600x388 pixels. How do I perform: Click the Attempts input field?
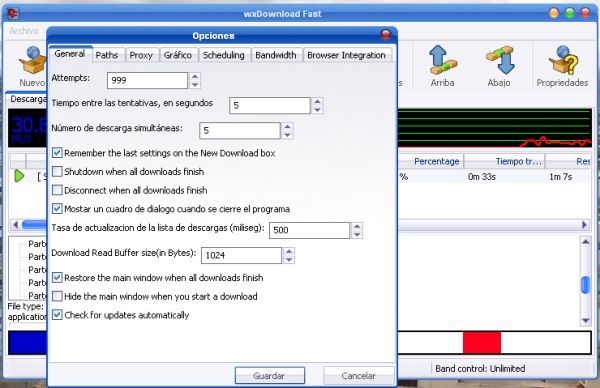click(148, 80)
